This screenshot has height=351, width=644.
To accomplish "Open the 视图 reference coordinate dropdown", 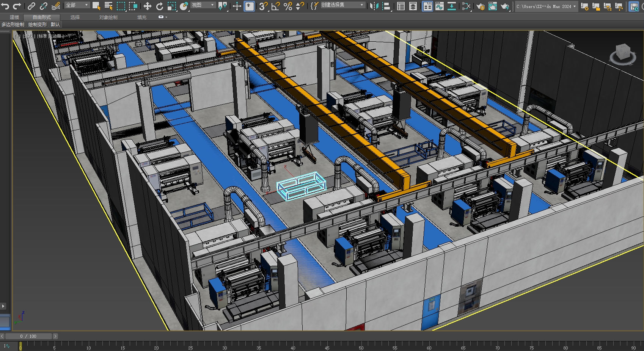I will pyautogui.click(x=203, y=5).
